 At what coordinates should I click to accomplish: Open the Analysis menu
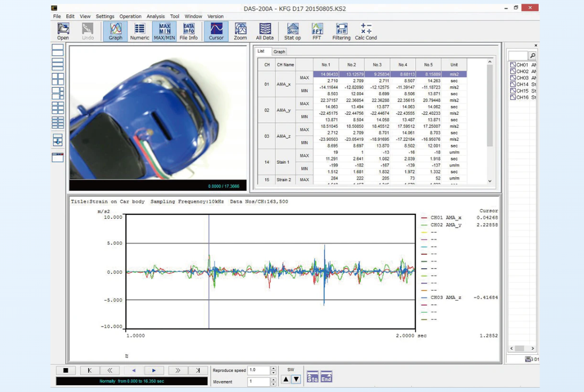point(155,16)
